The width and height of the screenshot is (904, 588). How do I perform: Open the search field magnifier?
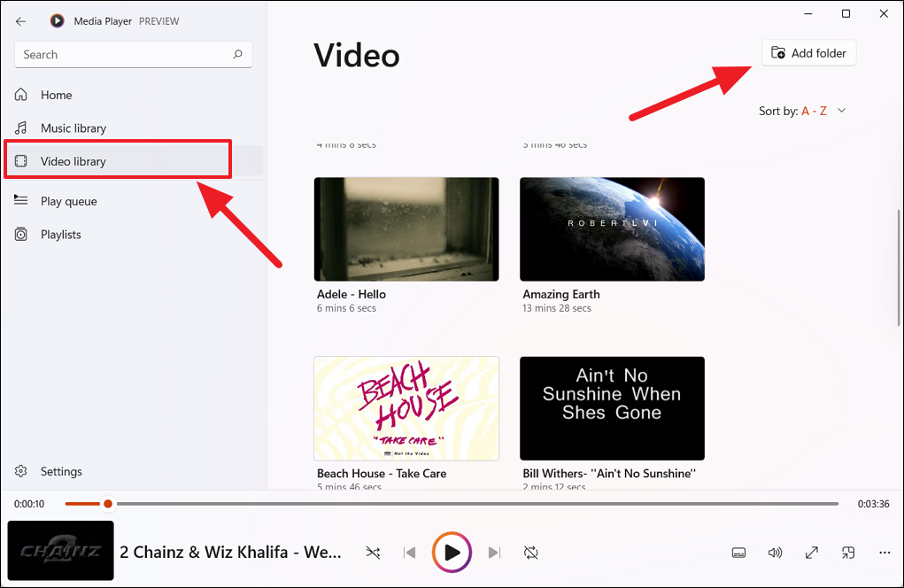coord(237,54)
